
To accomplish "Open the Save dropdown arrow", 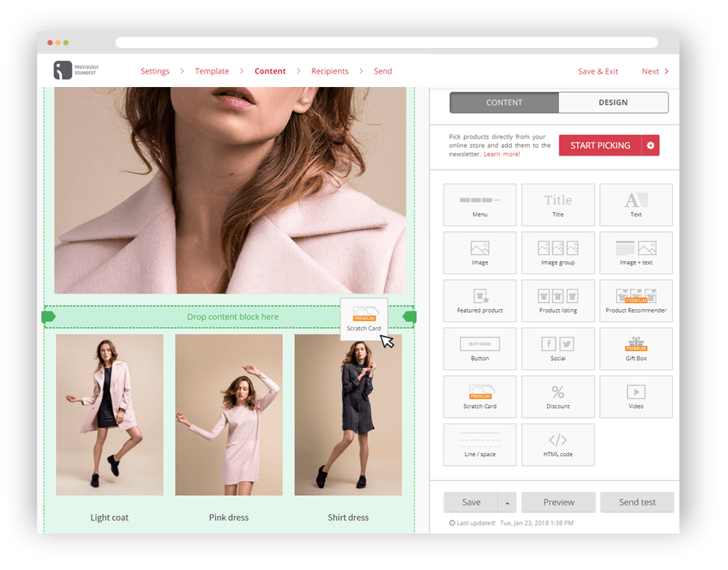I will tap(507, 502).
